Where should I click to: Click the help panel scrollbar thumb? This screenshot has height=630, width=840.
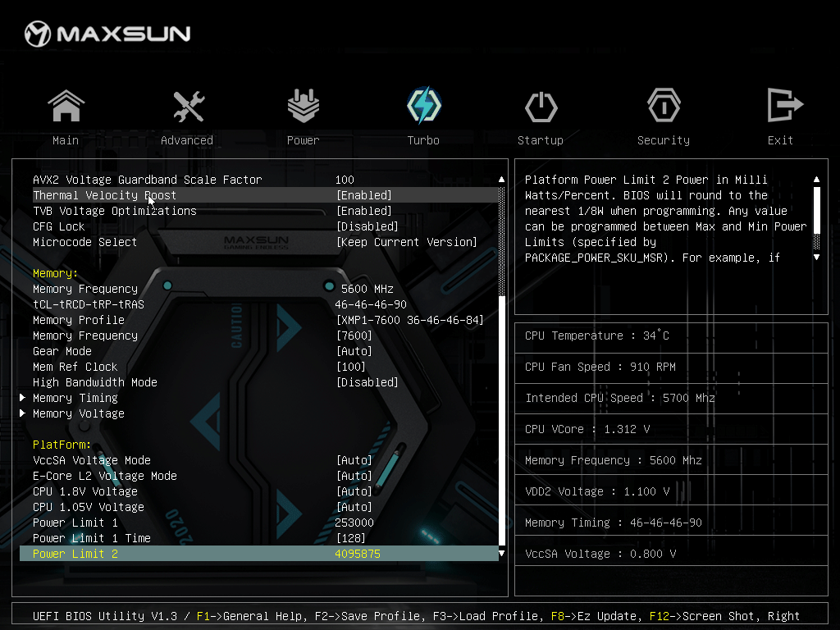coord(816,210)
